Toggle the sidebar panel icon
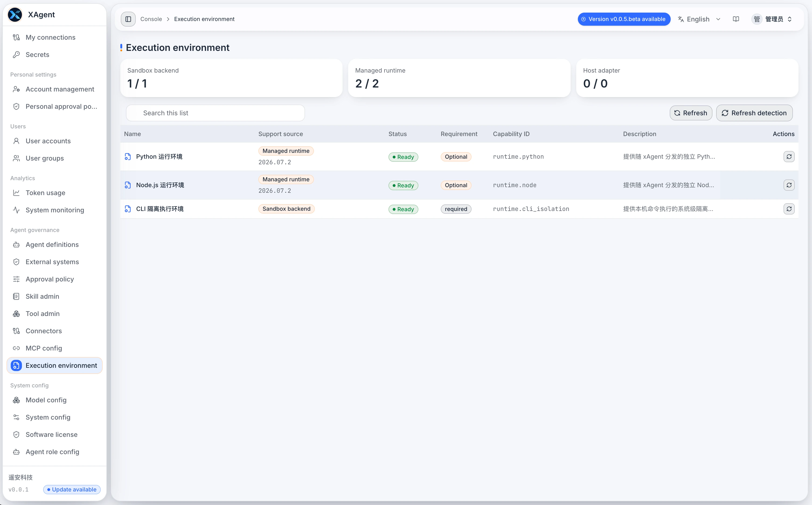This screenshot has width=812, height=505. (x=128, y=19)
